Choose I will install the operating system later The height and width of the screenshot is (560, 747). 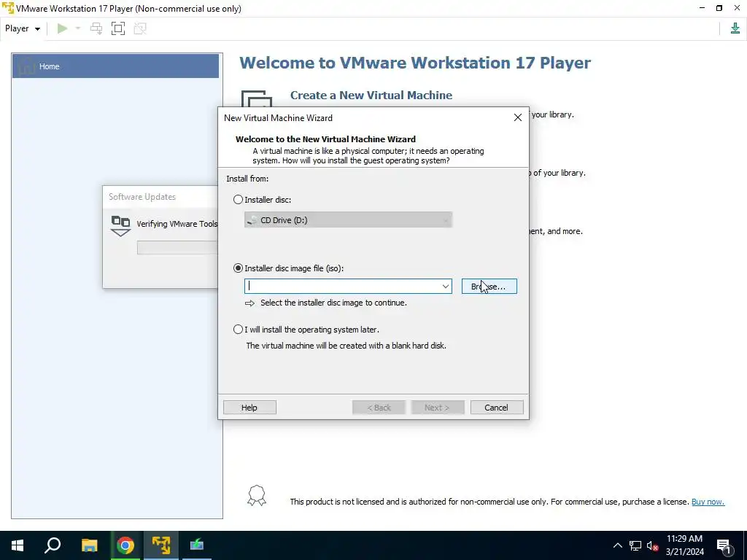(x=238, y=330)
